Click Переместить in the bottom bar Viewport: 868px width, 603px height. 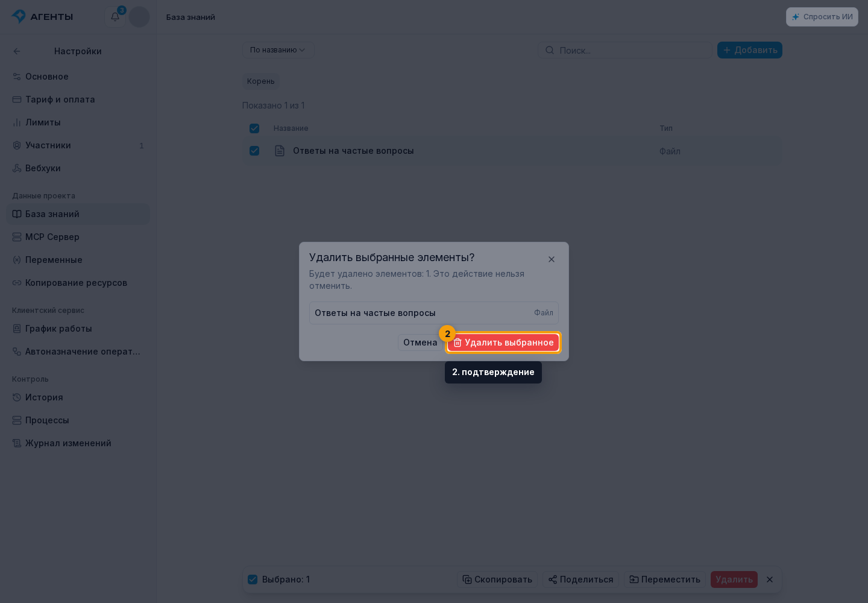click(664, 579)
